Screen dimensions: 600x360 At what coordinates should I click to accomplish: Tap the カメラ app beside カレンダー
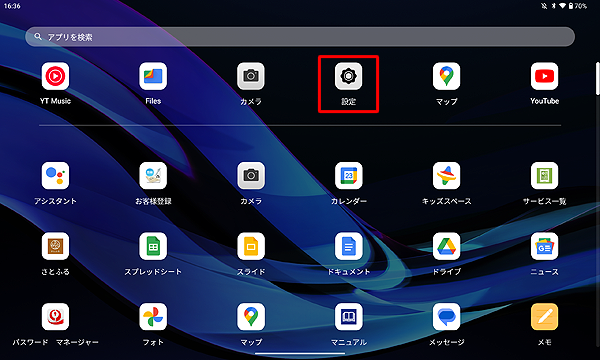click(x=251, y=176)
